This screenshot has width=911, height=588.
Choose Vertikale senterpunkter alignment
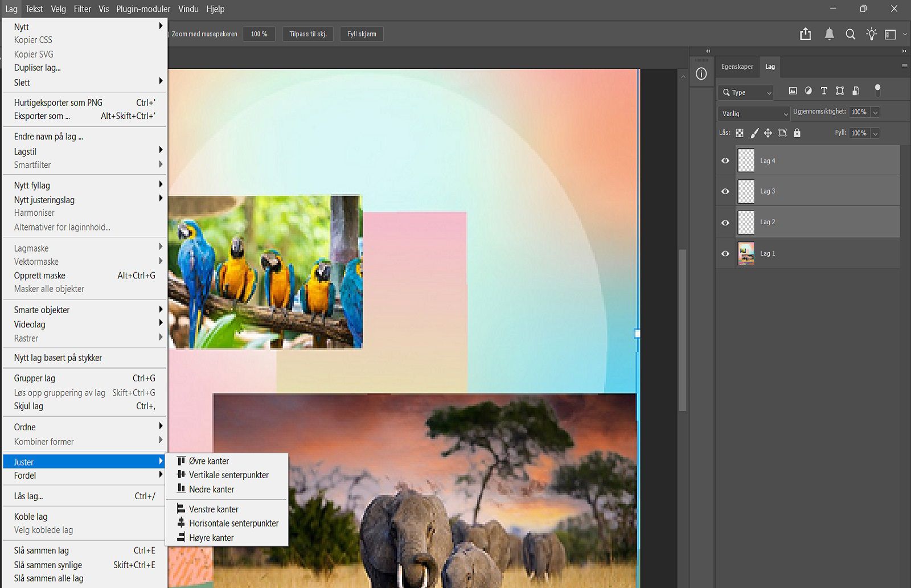pos(227,475)
